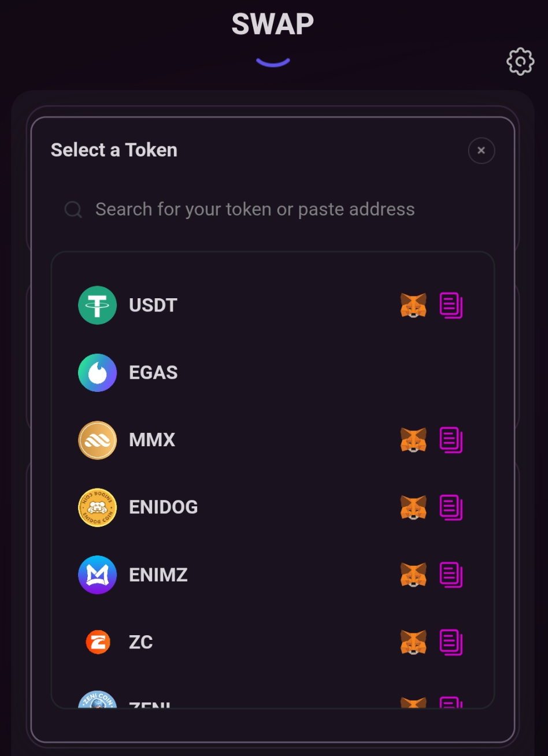Click the token search input field
Image resolution: width=548 pixels, height=756 pixels.
point(254,209)
